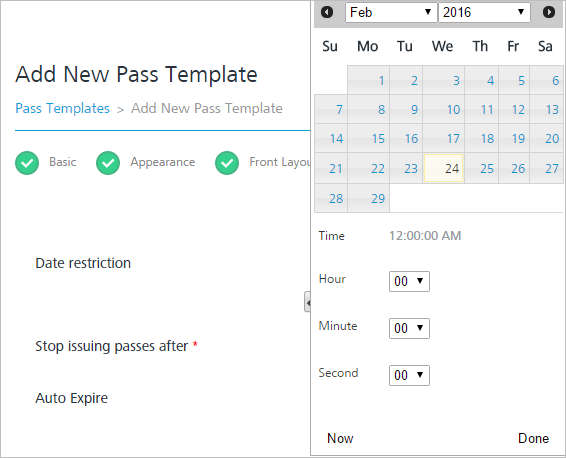The width and height of the screenshot is (566, 458).
Task: Select February 24 in the calendar
Action: pyautogui.click(x=444, y=168)
